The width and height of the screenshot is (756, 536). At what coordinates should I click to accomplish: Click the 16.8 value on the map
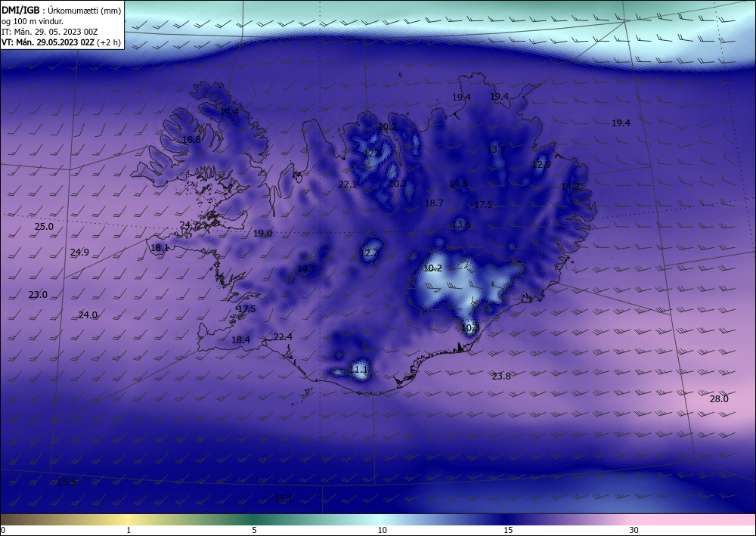(191, 139)
